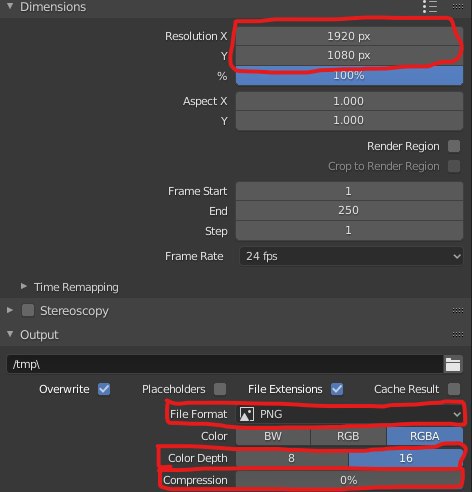Image resolution: width=472 pixels, height=492 pixels.
Task: Click the Compression 0% slider
Action: (349, 480)
